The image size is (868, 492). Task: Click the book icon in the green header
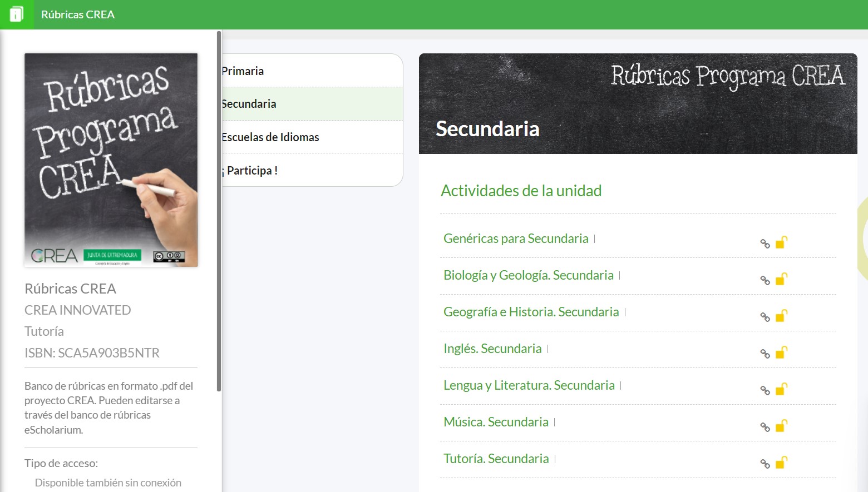[17, 14]
